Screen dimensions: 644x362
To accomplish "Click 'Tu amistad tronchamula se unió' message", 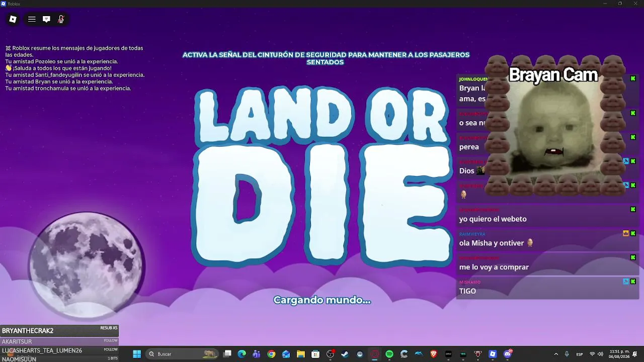I will point(68,88).
